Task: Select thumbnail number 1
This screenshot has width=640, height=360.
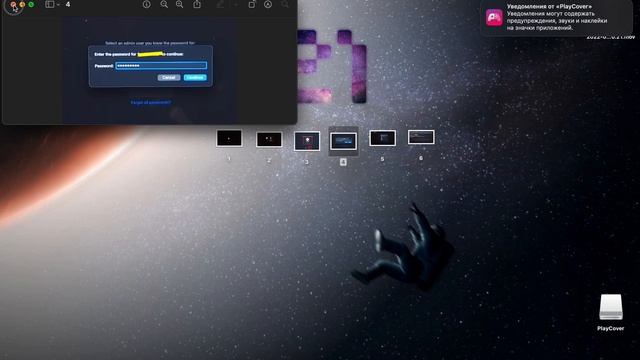Action: [x=229, y=138]
